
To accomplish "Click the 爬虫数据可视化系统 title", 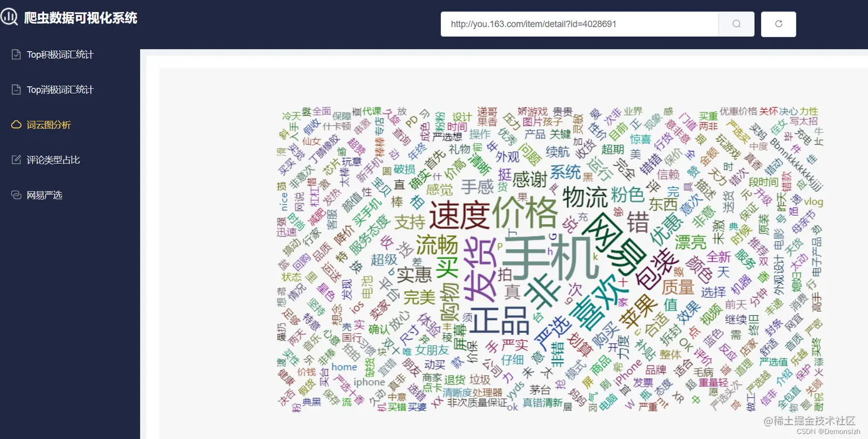I will click(x=81, y=18).
